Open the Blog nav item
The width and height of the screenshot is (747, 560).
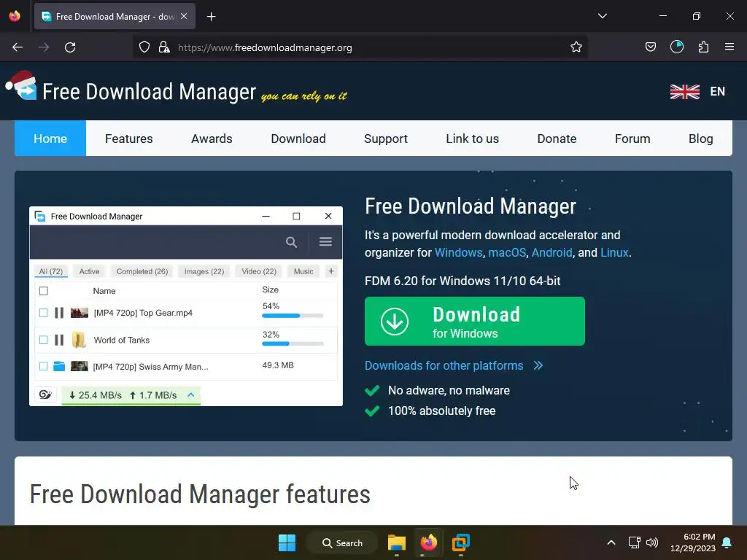pyautogui.click(x=701, y=139)
